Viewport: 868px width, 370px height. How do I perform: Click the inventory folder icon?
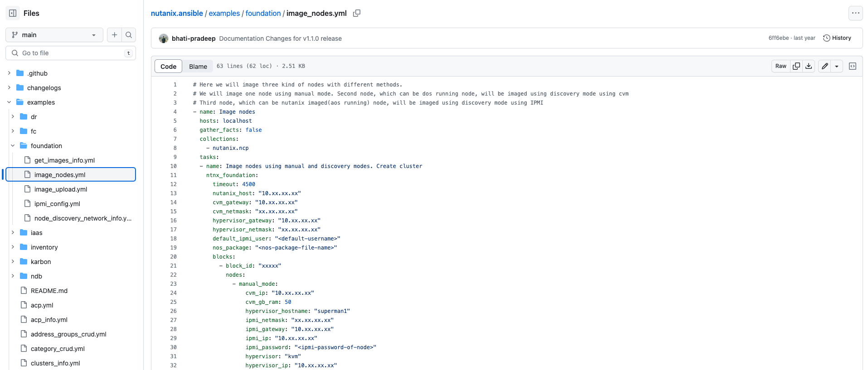point(24,247)
